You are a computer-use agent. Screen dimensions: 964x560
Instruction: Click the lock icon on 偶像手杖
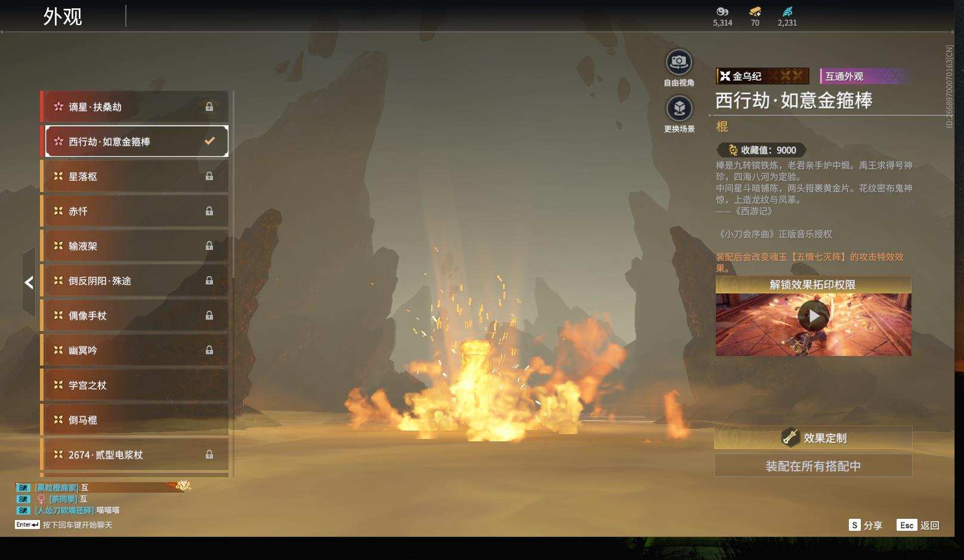(x=209, y=315)
